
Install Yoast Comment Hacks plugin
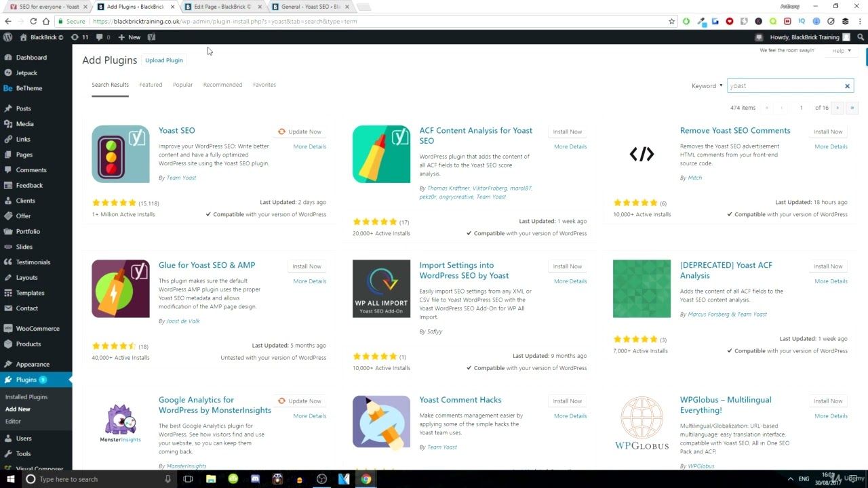coord(567,401)
